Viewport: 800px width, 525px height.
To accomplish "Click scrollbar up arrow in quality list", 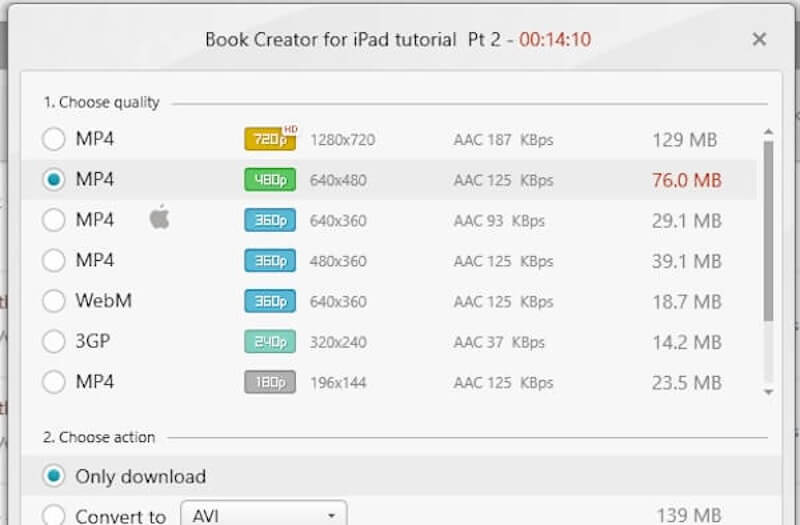I will [768, 130].
